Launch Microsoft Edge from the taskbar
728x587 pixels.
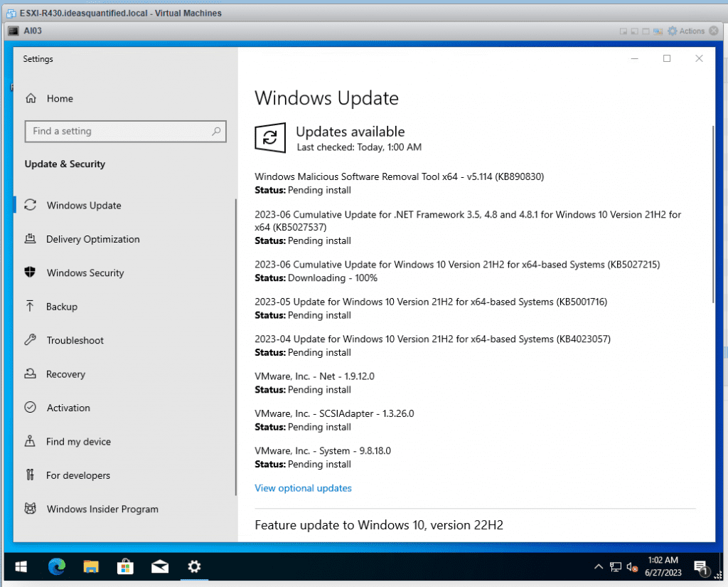coord(57,566)
